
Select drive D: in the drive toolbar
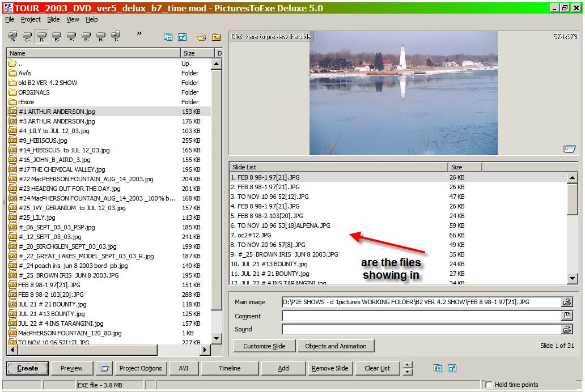42,37
